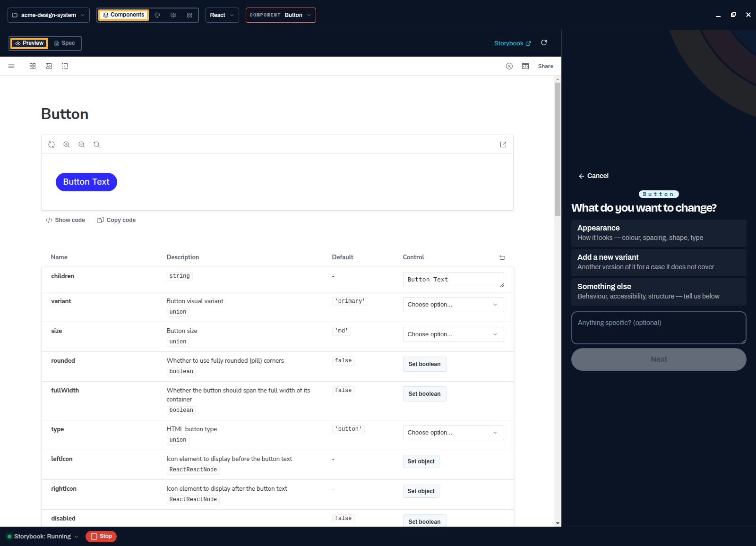Click the blue Button tag pill
756x546 pixels.
(x=659, y=194)
